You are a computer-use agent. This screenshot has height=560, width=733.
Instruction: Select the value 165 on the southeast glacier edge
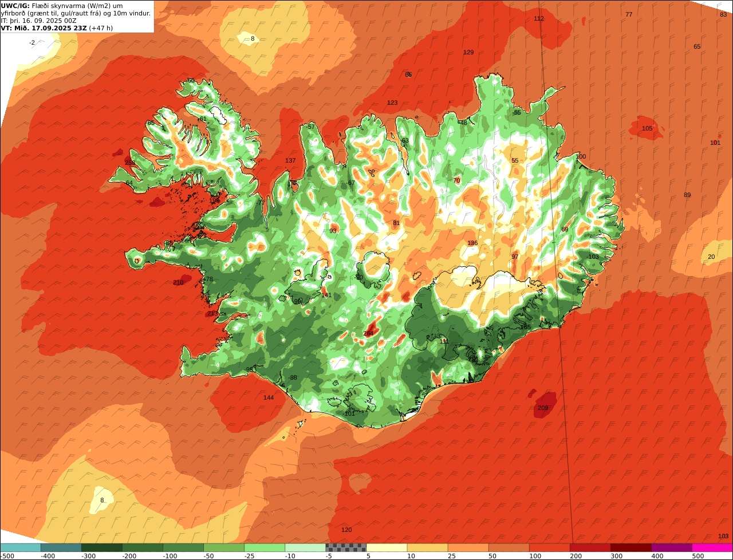(525, 327)
